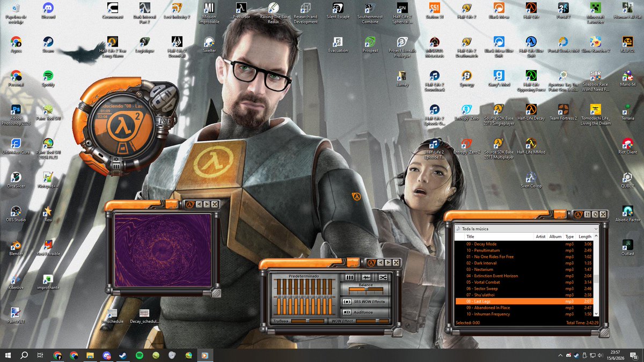Open the Riot Client shortcut
The height and width of the screenshot is (362, 644).
pyautogui.click(x=627, y=146)
